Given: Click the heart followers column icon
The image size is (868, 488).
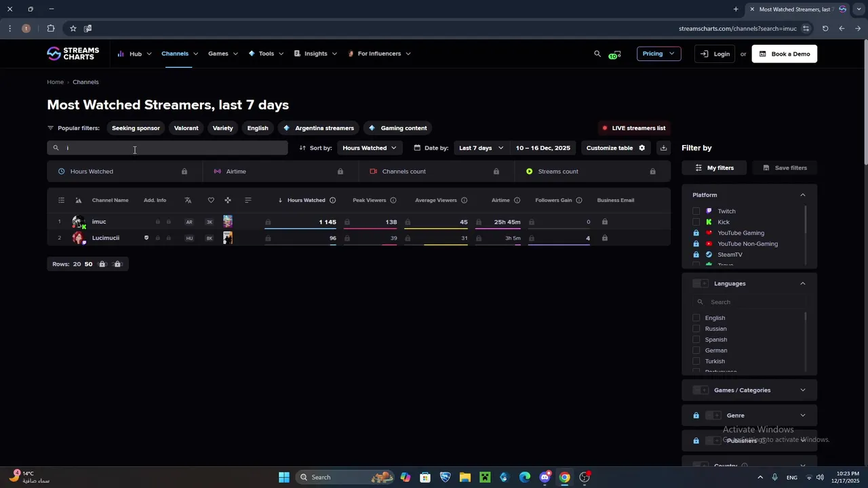Looking at the screenshot, I should (211, 200).
